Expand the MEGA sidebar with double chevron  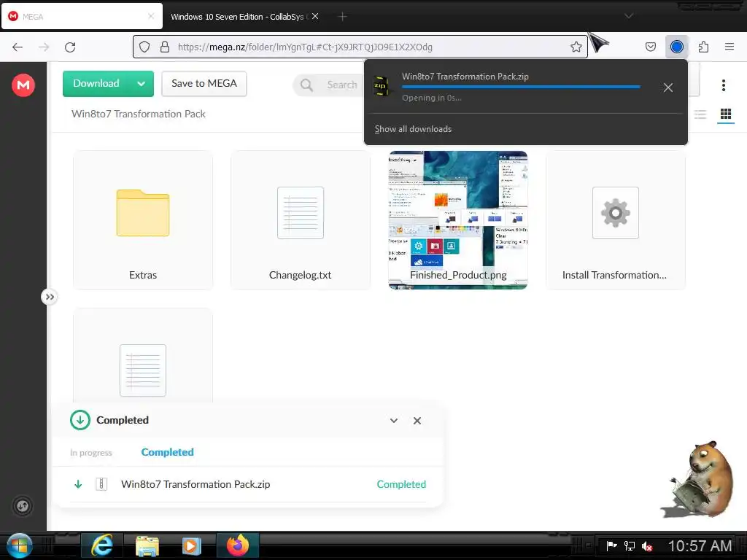coord(50,297)
